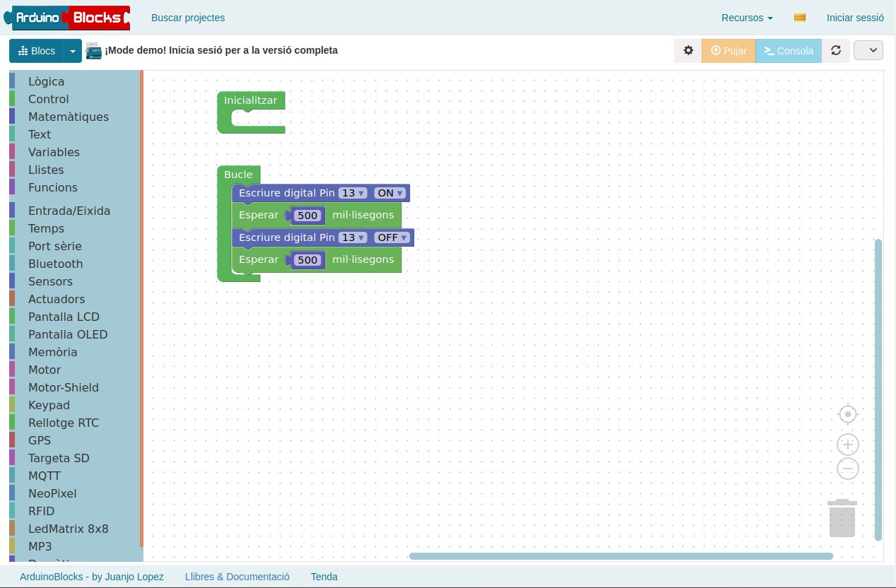Open the ON state dropdown in first block
This screenshot has height=588, width=896.
[390, 193]
